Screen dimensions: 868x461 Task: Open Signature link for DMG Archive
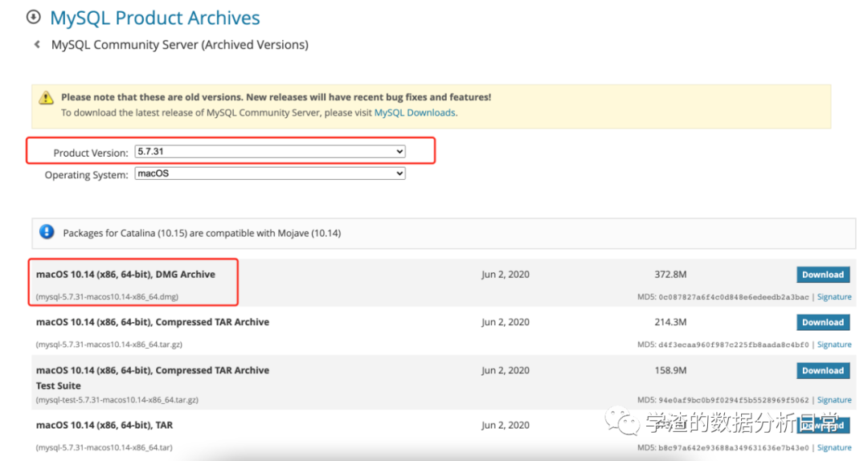point(834,297)
